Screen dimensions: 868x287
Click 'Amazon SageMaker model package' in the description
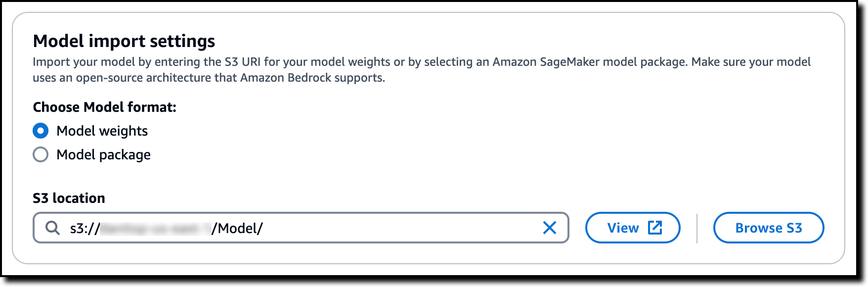(x=589, y=62)
